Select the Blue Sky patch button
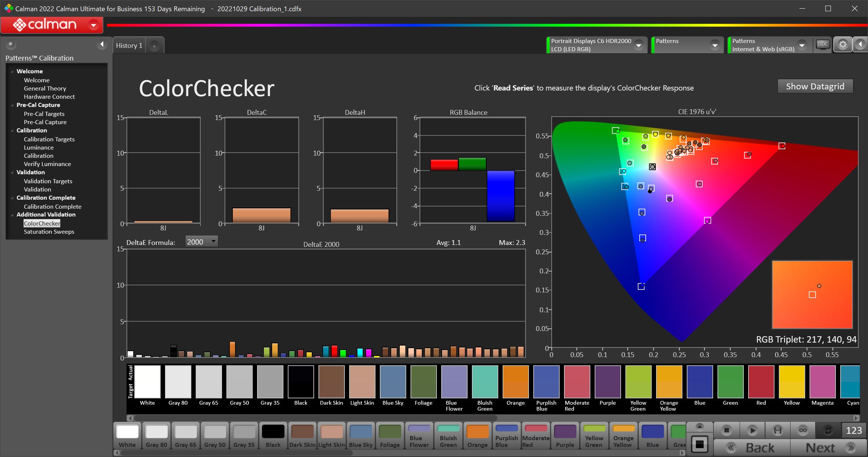The height and width of the screenshot is (457, 868). [x=361, y=436]
